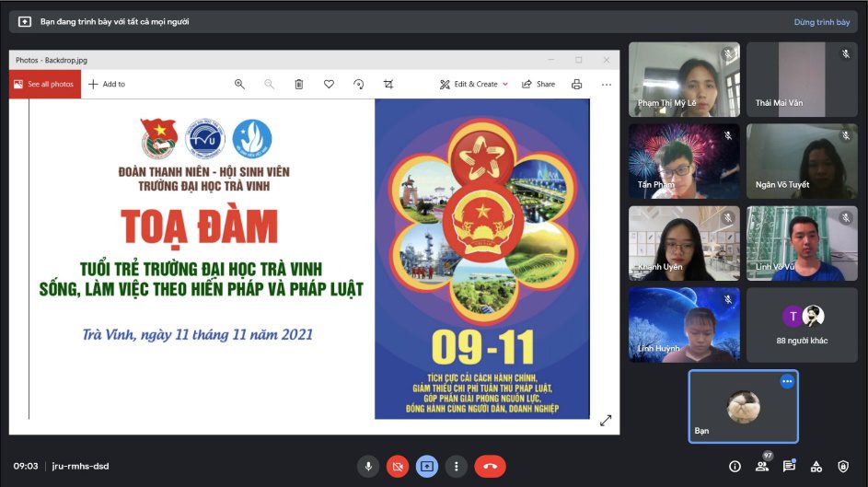The width and height of the screenshot is (868, 487).
Task: Click the Dừng trình bày link
Action: coord(821,22)
